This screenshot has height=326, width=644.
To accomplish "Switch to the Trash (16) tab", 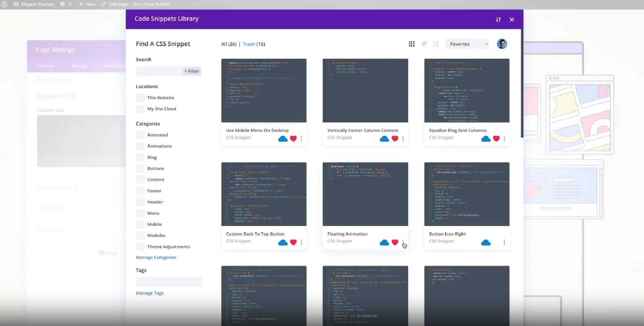I will click(254, 44).
